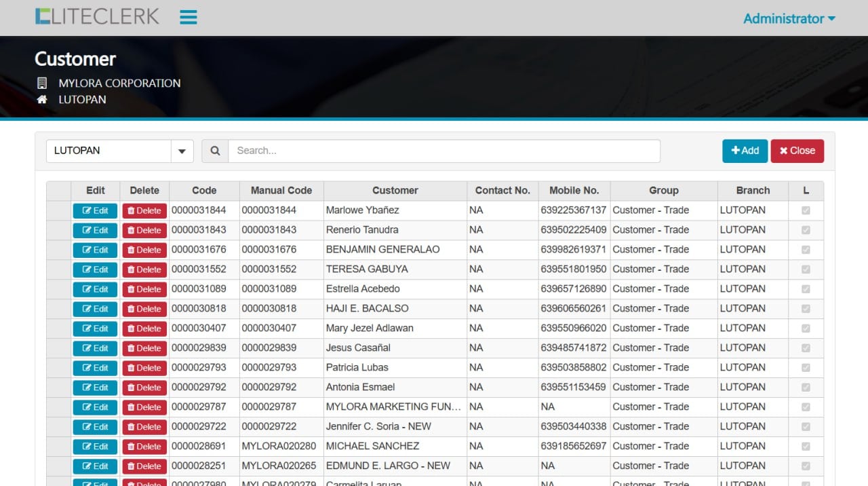Image resolution: width=868 pixels, height=486 pixels.
Task: Click the red Close button
Action: pos(797,151)
